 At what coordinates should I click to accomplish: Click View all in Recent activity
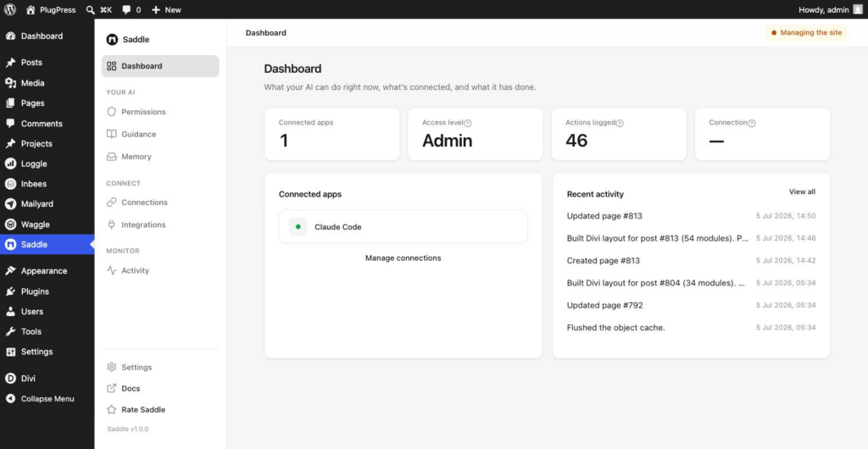(x=802, y=191)
